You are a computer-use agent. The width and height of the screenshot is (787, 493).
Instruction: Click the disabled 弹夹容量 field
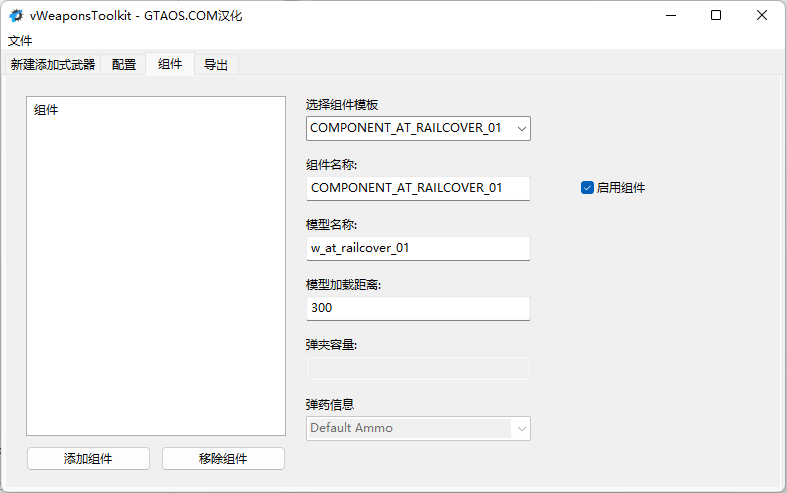(x=418, y=368)
